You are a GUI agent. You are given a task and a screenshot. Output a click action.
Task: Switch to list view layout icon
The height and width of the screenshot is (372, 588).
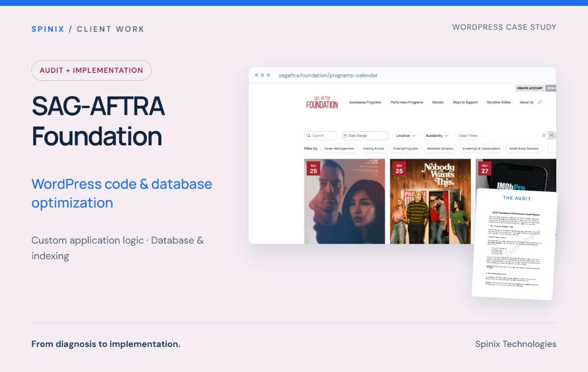pos(552,136)
